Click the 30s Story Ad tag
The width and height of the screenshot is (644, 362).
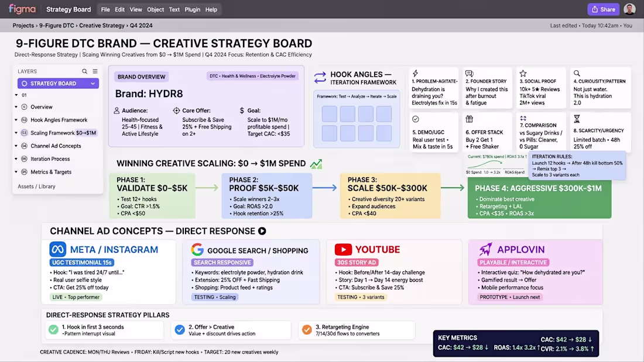357,262
